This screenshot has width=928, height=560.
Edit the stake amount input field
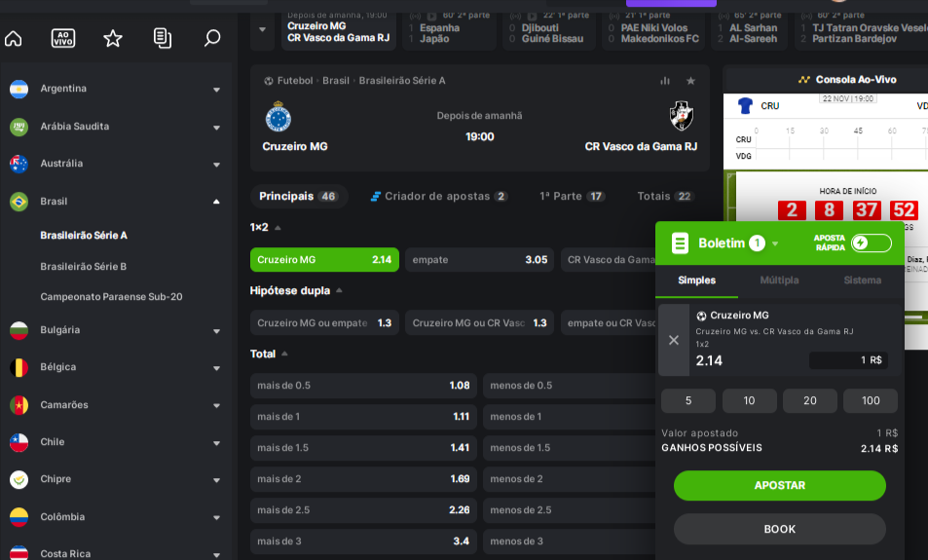(x=848, y=360)
